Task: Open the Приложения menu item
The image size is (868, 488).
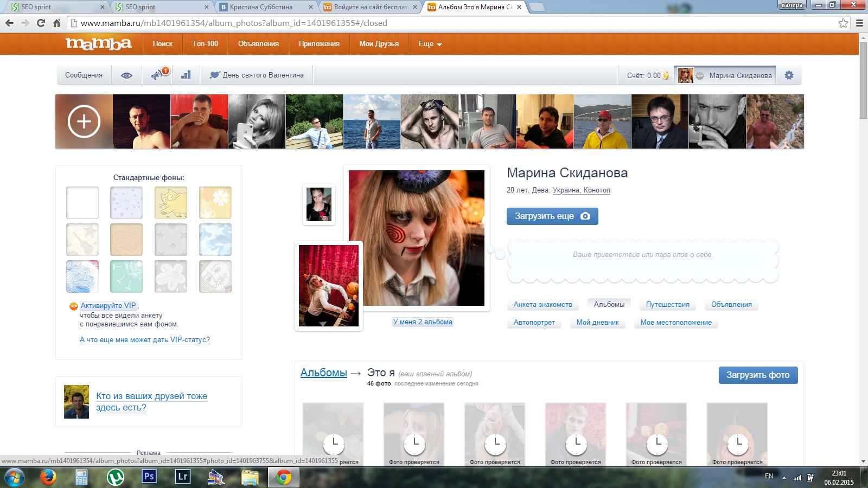Action: click(319, 44)
